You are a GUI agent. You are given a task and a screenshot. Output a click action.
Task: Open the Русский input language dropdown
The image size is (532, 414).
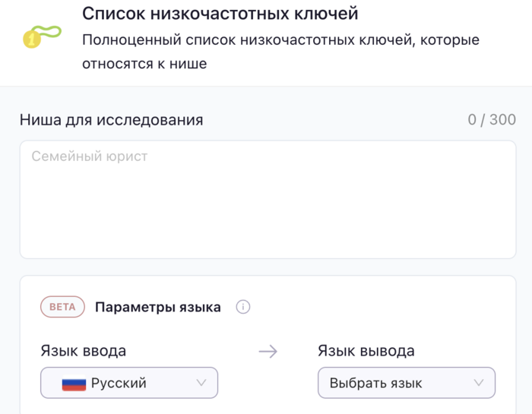point(129,383)
